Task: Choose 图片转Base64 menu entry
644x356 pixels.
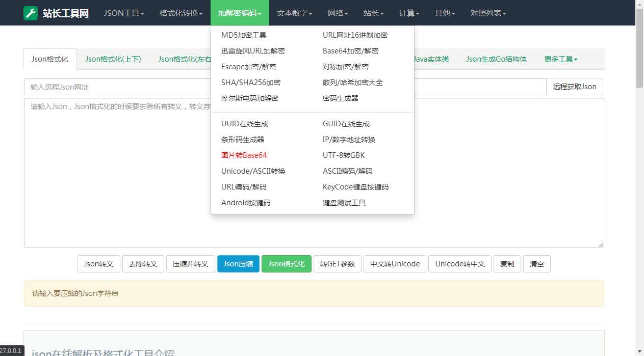Action: point(244,155)
